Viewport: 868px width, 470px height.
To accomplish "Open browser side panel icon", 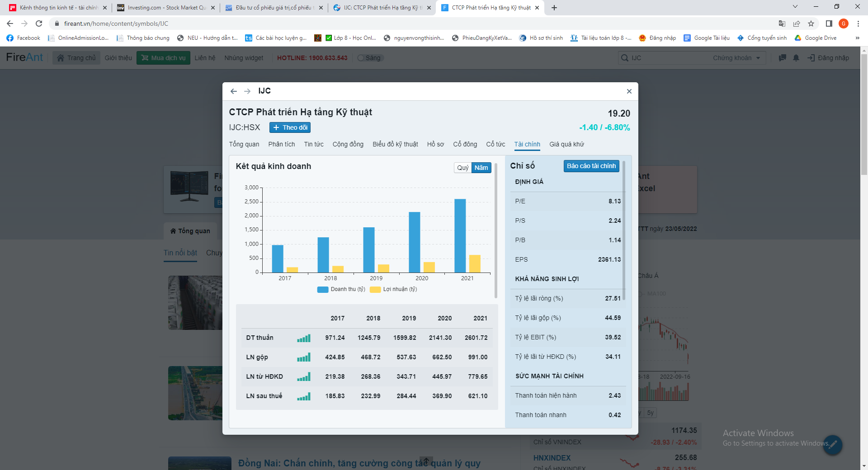I will 829,23.
